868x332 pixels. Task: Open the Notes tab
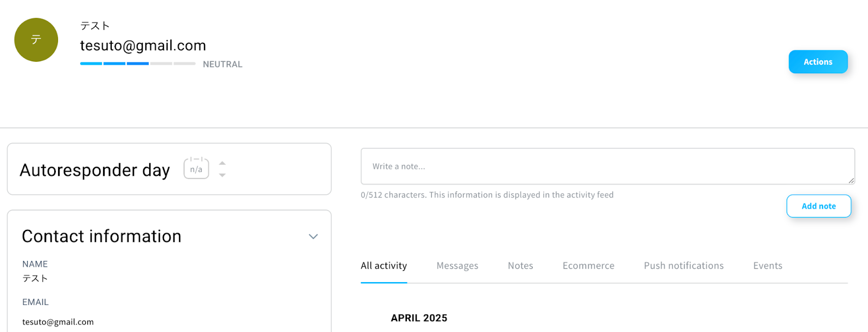pyautogui.click(x=520, y=266)
